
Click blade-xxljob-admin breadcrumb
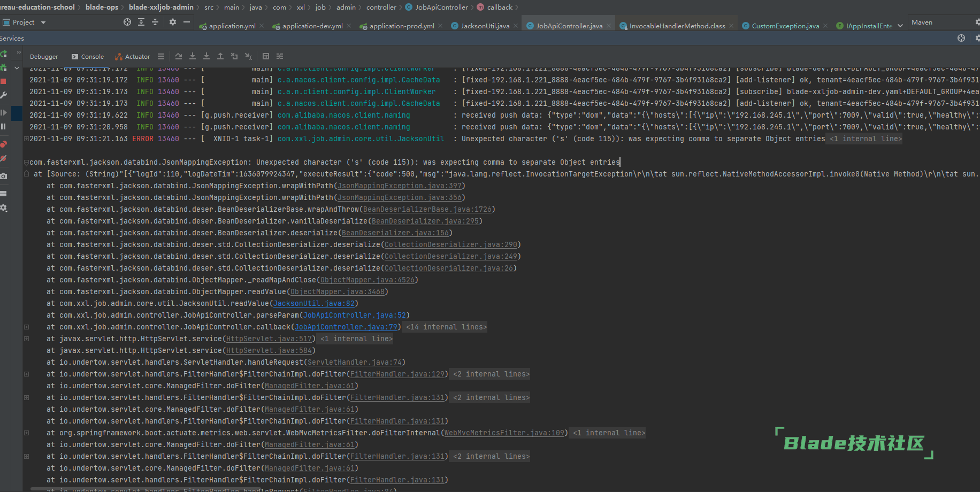(161, 7)
